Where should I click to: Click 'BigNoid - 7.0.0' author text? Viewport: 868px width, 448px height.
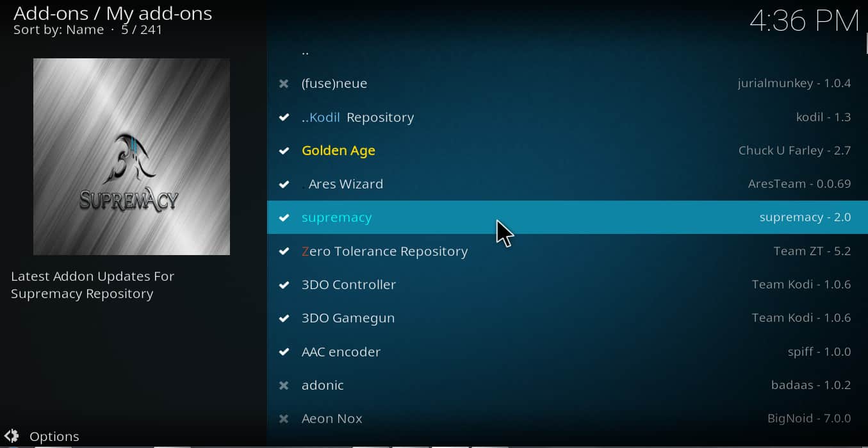pos(809,419)
